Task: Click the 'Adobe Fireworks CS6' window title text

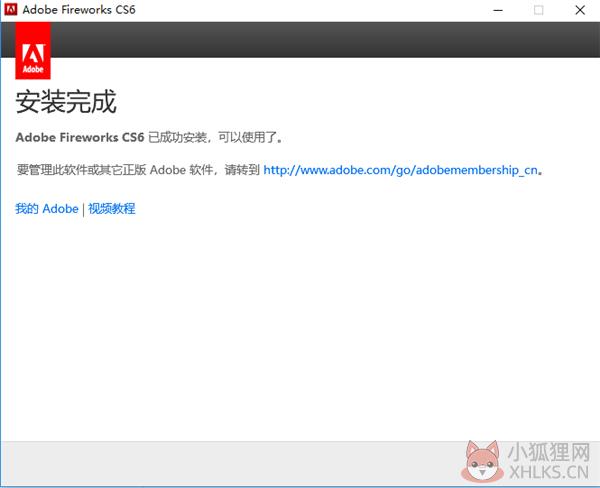Action: point(79,10)
